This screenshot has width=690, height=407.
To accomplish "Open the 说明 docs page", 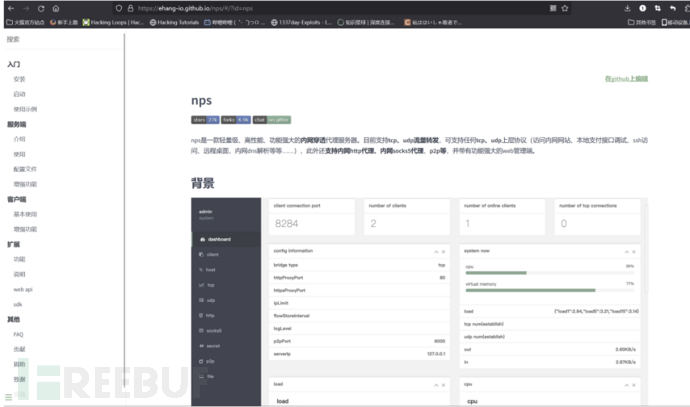I will (x=19, y=274).
